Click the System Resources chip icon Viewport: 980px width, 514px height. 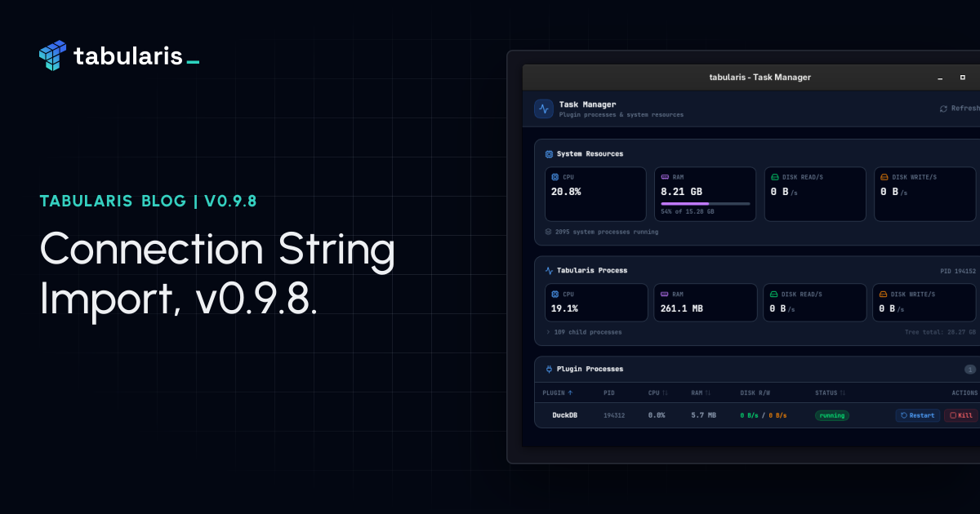pyautogui.click(x=549, y=154)
